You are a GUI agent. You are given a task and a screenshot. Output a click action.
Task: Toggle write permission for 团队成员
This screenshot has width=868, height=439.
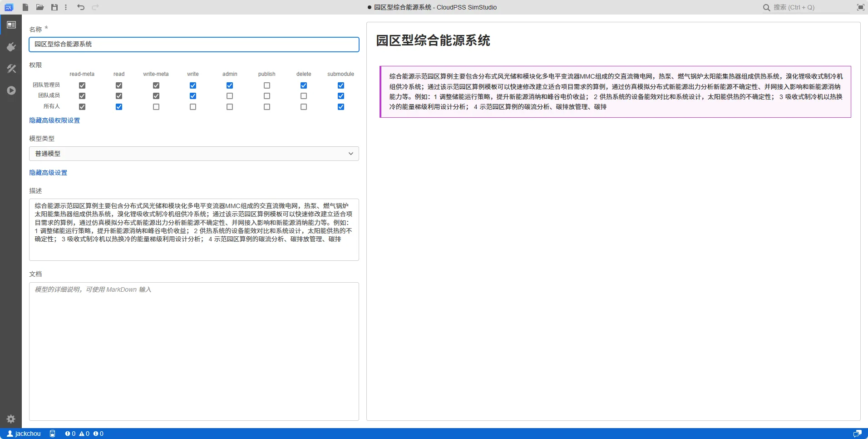click(193, 96)
